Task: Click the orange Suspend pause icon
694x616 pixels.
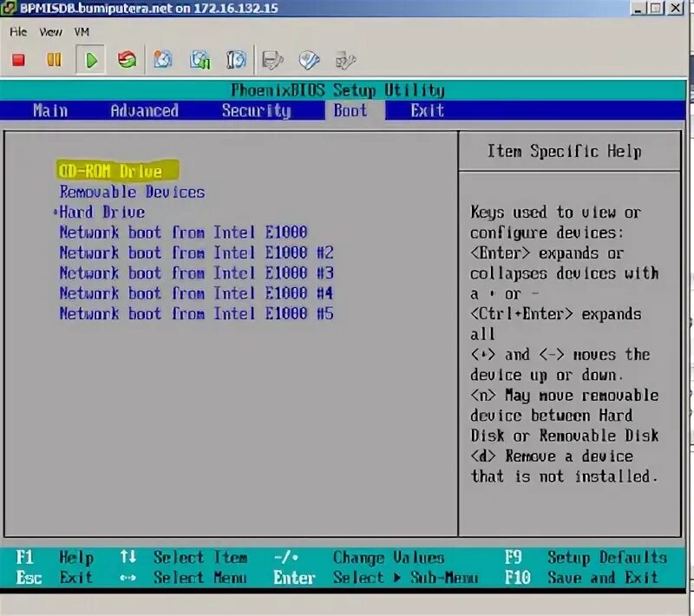Action: (54, 60)
